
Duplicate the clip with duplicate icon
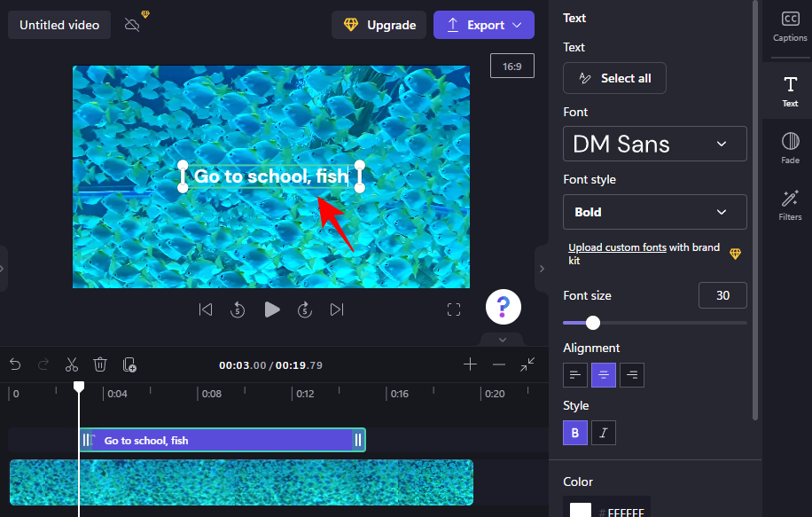(129, 364)
